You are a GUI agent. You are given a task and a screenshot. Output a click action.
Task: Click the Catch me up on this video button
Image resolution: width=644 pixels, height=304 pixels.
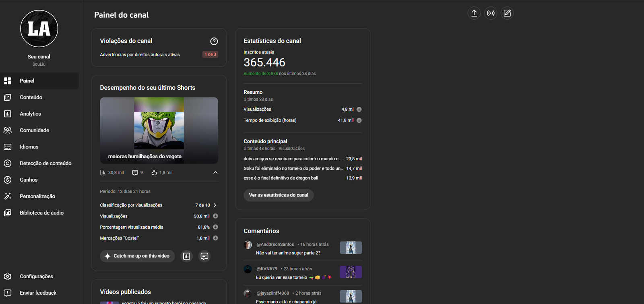(x=137, y=256)
